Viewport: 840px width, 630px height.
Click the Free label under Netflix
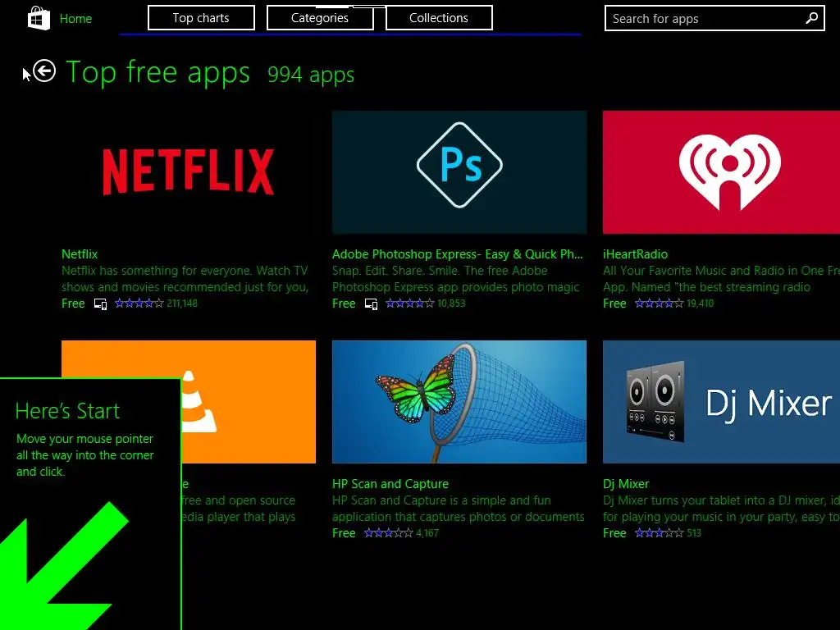(x=73, y=304)
